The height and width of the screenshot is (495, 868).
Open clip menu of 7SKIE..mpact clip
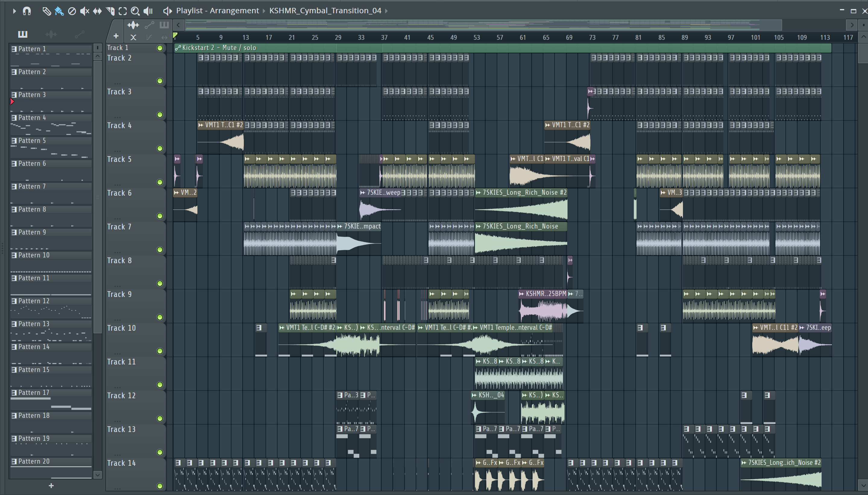[x=340, y=226]
